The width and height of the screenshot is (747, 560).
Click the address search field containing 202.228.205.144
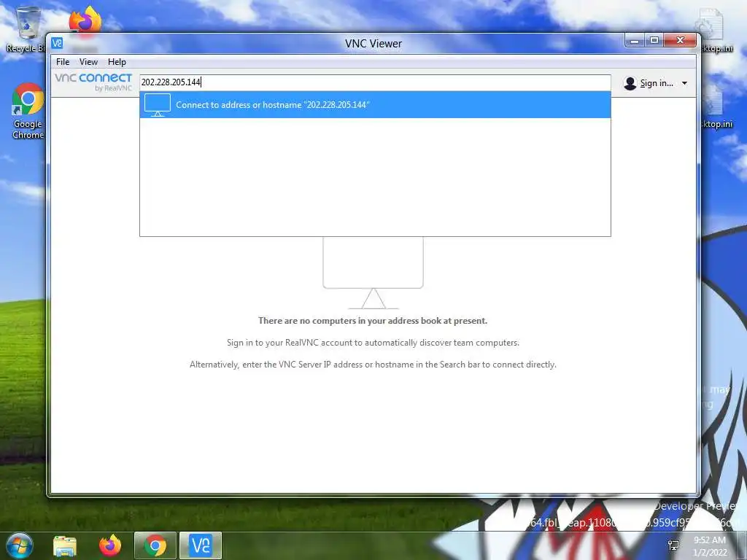point(375,82)
